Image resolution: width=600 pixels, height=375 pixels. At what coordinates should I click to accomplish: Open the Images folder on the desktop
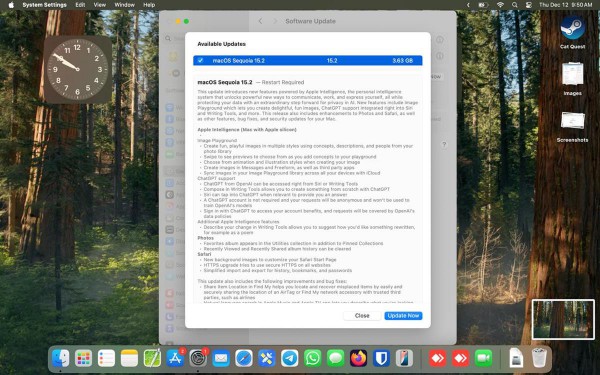(572, 79)
